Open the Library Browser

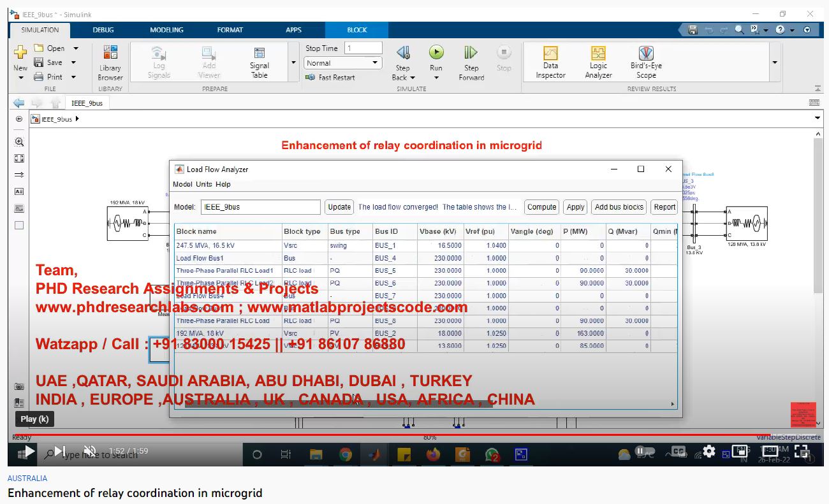coord(110,62)
